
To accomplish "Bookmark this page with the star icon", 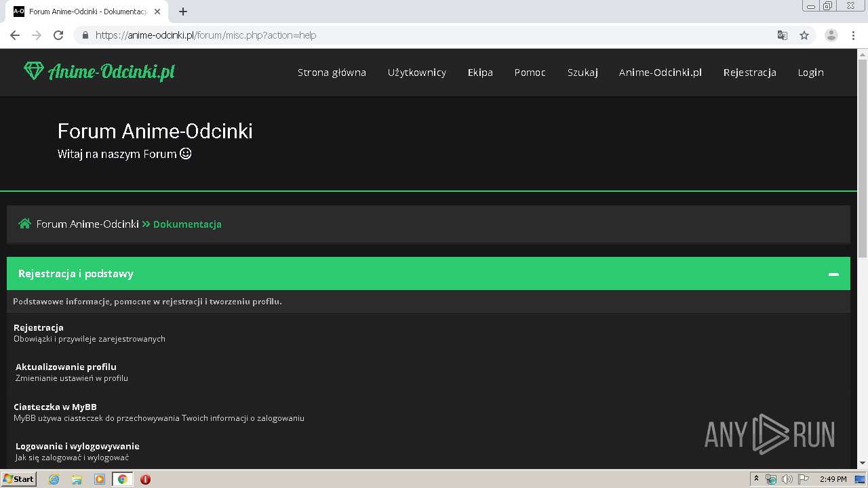I will [804, 35].
